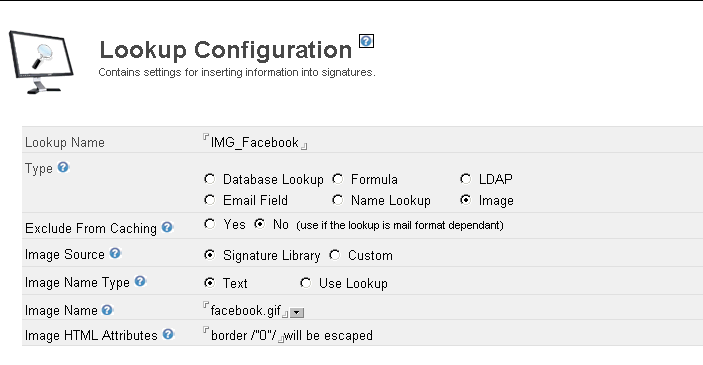Open help for Image HTML Attributes
703x365 pixels.
[x=168, y=334]
